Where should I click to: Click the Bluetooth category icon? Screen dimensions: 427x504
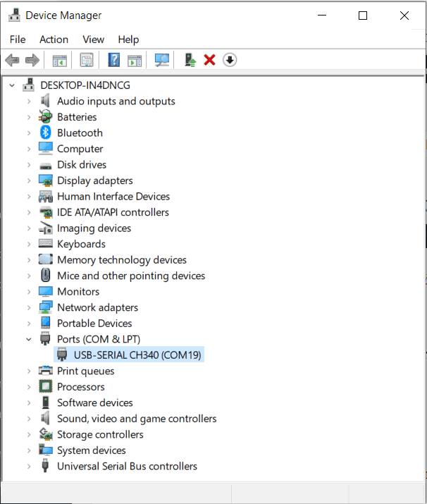click(46, 133)
